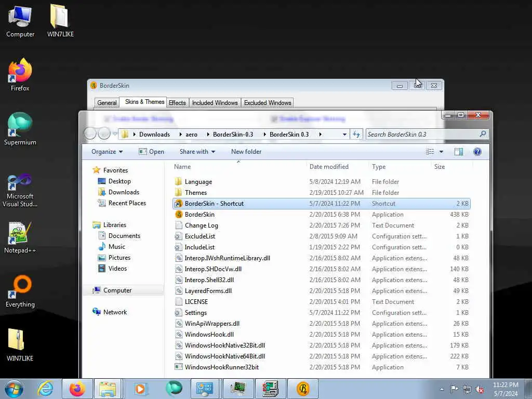Image resolution: width=532 pixels, height=399 pixels.
Task: Sort by Type column header
Action: [x=400, y=167]
